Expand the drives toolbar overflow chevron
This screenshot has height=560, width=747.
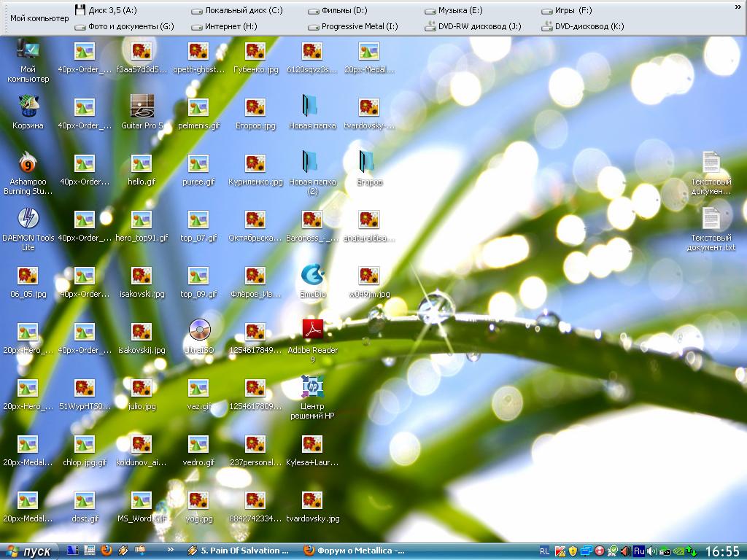(x=737, y=6)
